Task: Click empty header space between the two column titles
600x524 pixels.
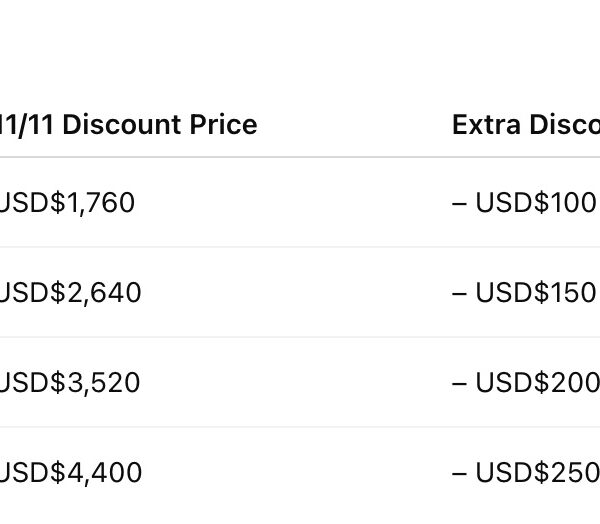Action: tap(355, 124)
